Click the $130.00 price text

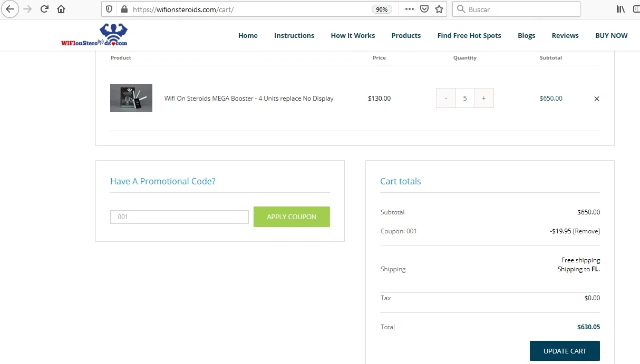click(x=379, y=99)
